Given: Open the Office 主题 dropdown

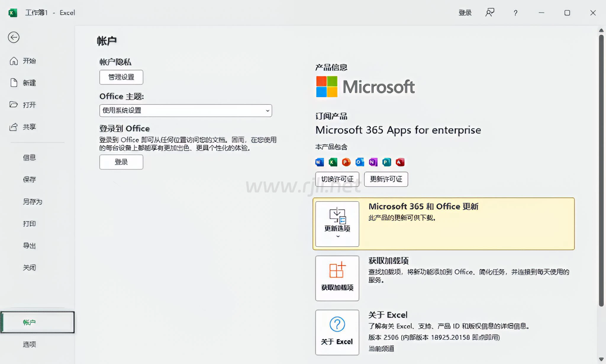Looking at the screenshot, I should point(186,110).
